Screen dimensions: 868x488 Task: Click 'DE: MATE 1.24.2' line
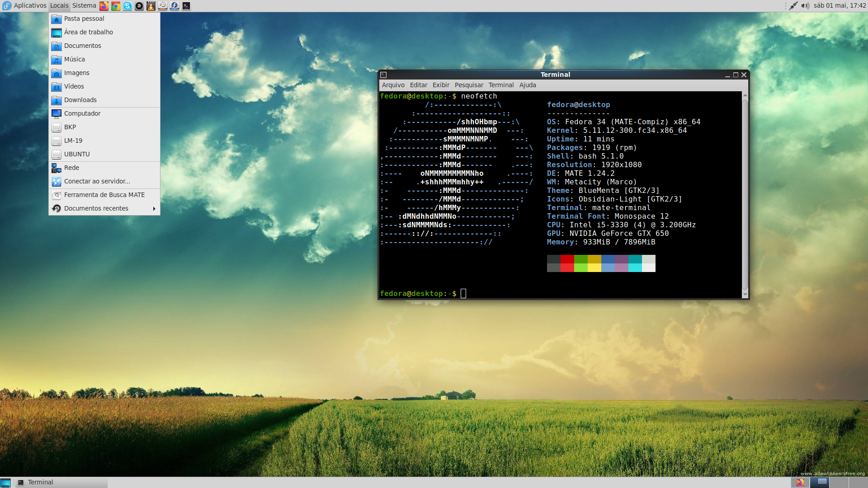coord(580,174)
